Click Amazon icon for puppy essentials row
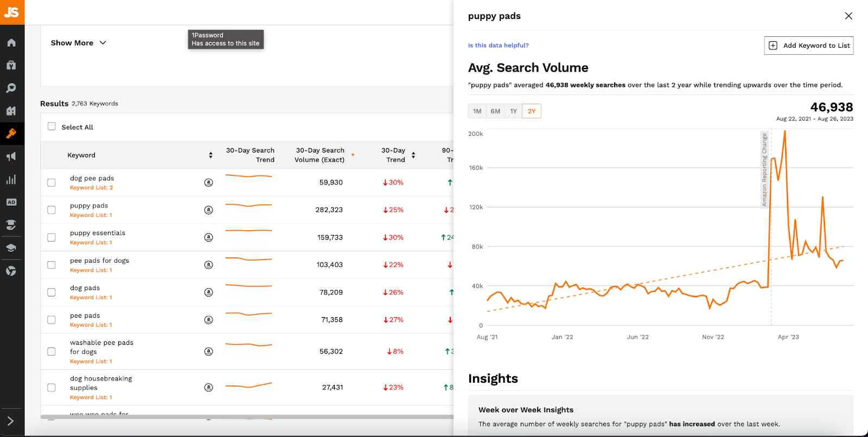868x437 pixels. pos(208,238)
